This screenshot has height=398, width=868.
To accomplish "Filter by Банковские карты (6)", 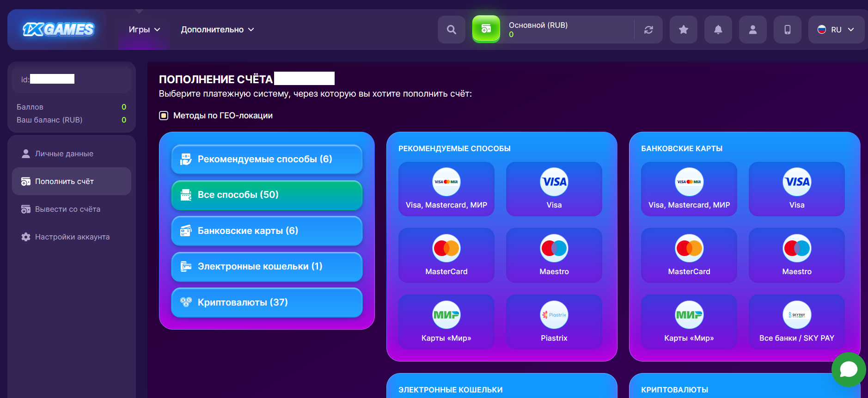I will click(x=267, y=231).
